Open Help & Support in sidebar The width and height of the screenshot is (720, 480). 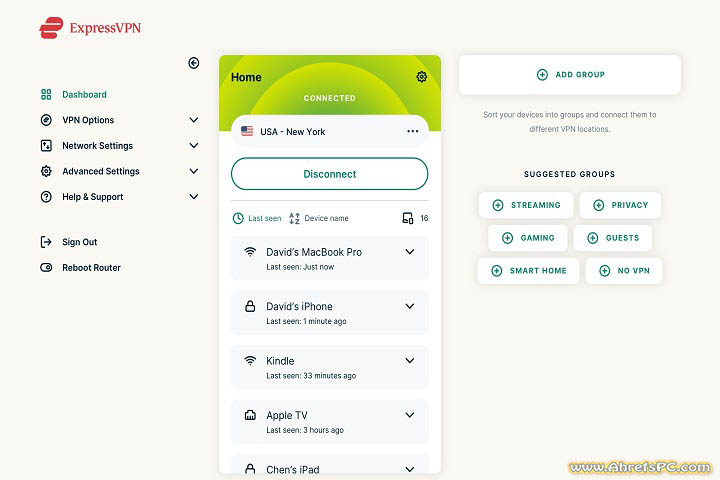click(x=93, y=197)
